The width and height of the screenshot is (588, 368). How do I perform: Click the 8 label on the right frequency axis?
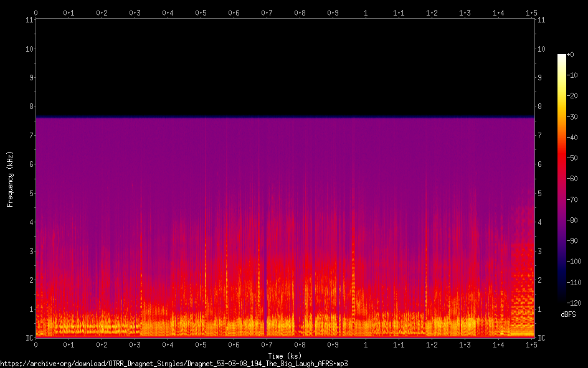(x=539, y=106)
